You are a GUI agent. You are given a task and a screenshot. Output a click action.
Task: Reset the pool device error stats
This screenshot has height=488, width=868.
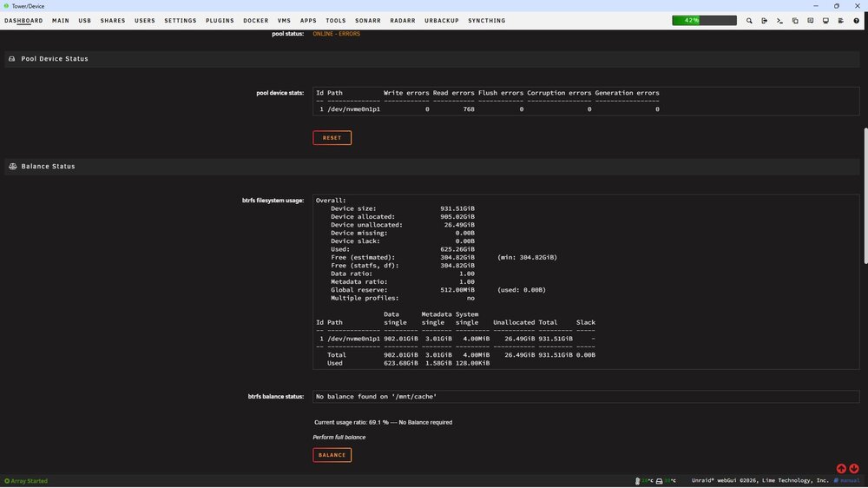(x=332, y=138)
